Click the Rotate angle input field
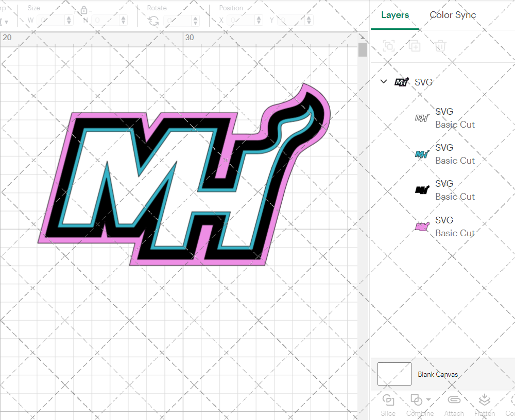The image size is (515, 420). (x=178, y=21)
